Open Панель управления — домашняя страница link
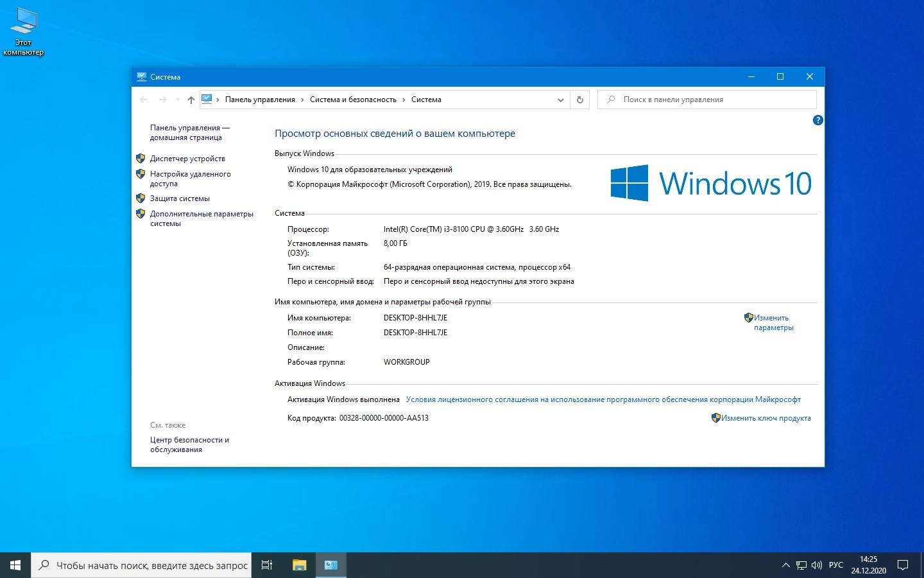Viewport: 924px width, 578px height. click(189, 132)
